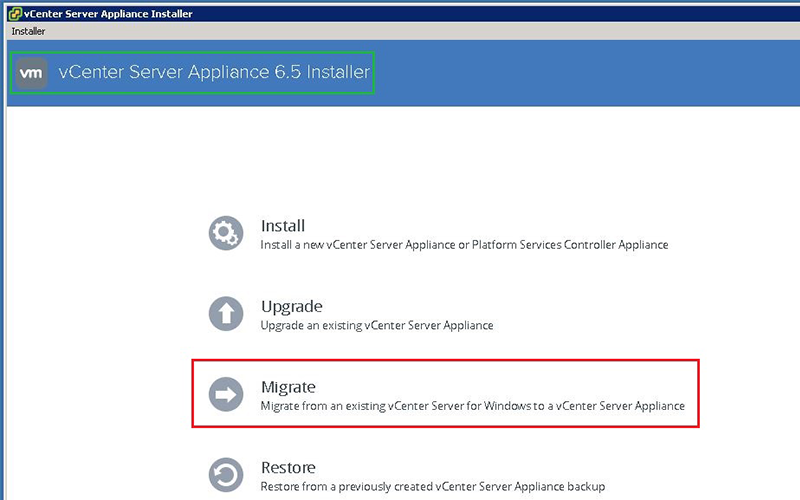Click the Restore circular-arrow icon
Screen dimensions: 800x500
pos(225,474)
